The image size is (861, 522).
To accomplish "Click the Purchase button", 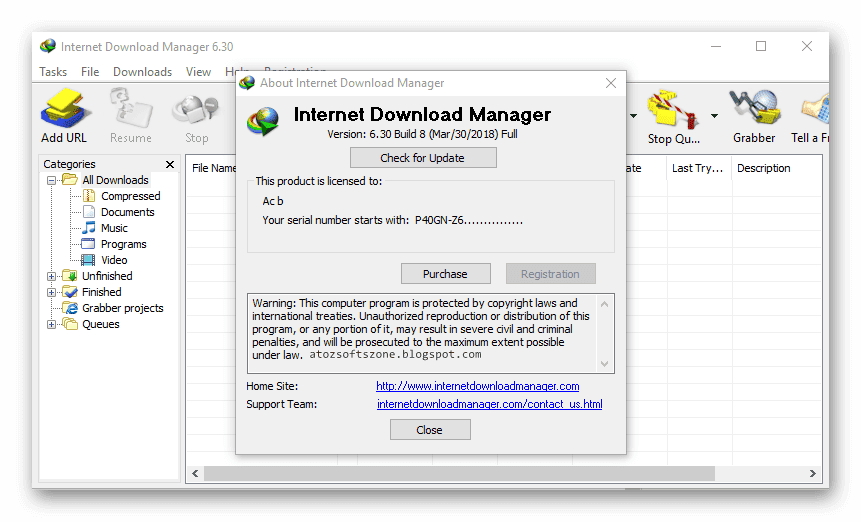I will pyautogui.click(x=445, y=273).
